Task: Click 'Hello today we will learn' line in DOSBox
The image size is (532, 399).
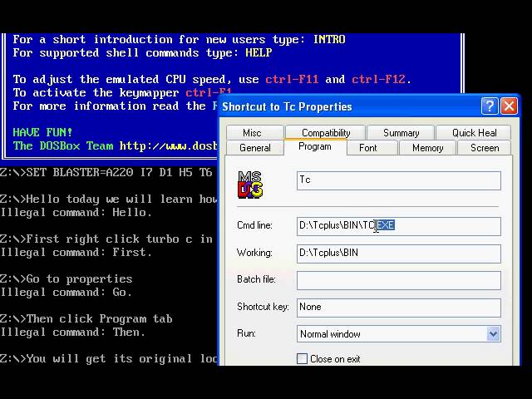Action: (x=109, y=199)
